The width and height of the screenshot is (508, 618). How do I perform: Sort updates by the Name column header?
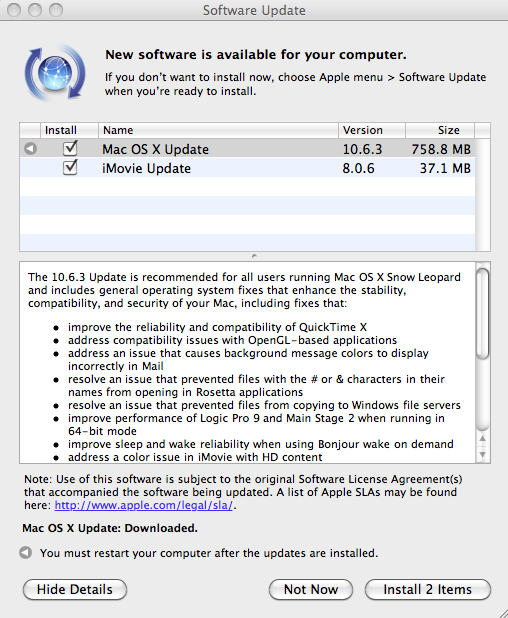point(218,130)
